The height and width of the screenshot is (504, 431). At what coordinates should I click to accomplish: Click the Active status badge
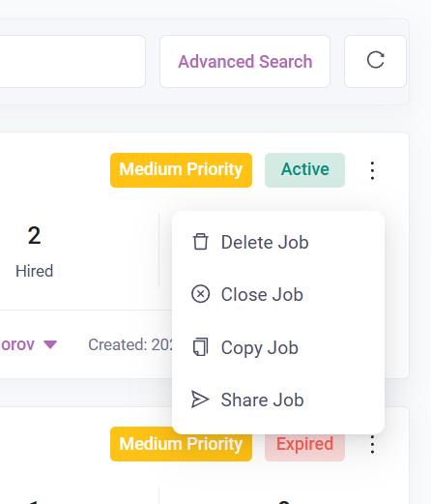[304, 170]
